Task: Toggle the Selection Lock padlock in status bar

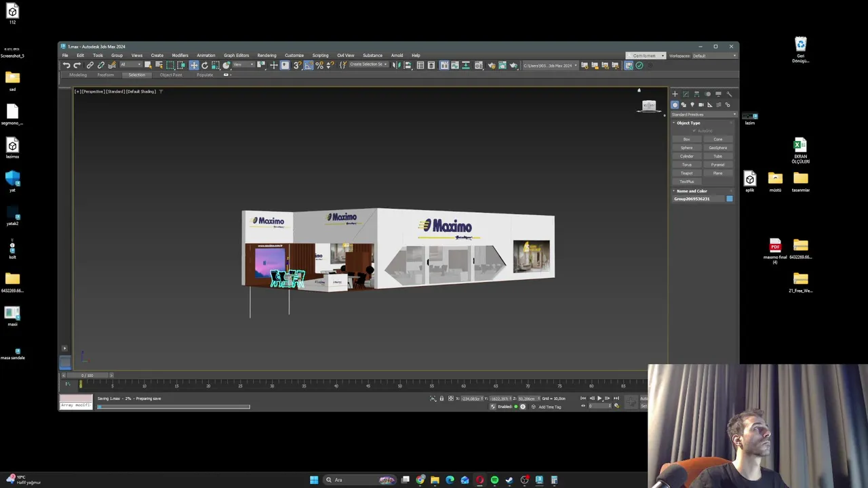Action: [x=441, y=399]
